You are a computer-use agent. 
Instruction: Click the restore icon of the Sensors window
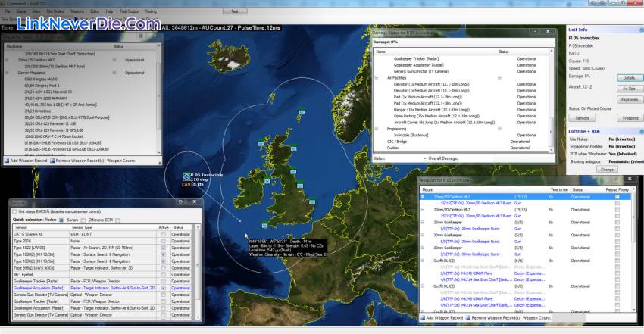pyautogui.click(x=180, y=202)
